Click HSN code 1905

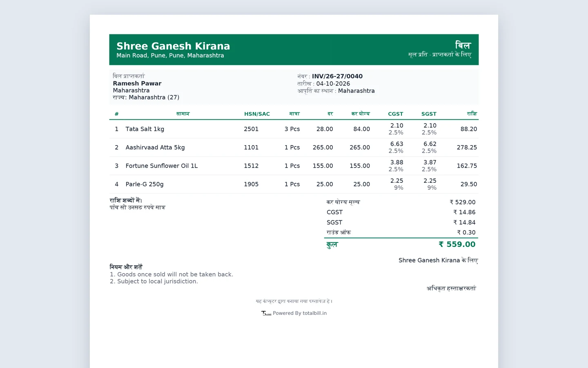pyautogui.click(x=251, y=184)
